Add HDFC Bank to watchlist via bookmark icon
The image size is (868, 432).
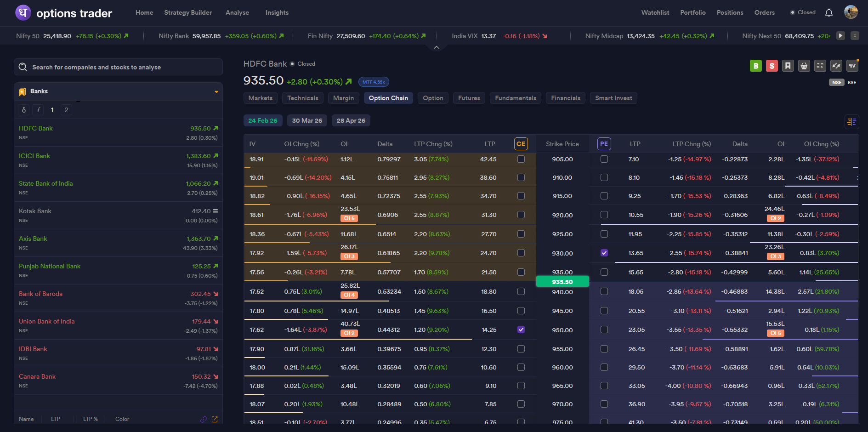coord(788,66)
